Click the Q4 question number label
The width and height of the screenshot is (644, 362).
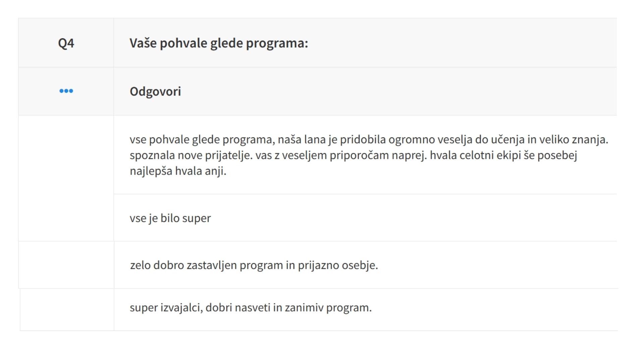66,43
